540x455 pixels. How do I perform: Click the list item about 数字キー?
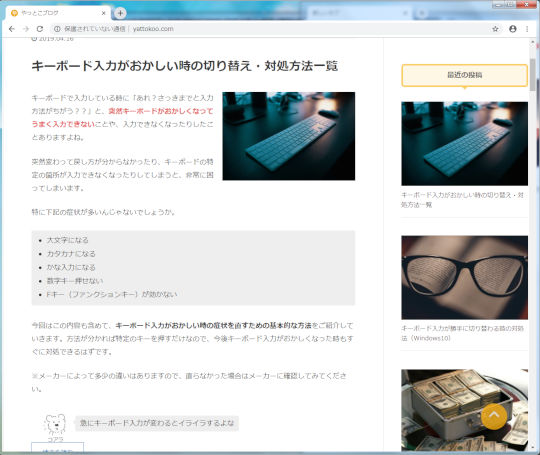[x=75, y=281]
